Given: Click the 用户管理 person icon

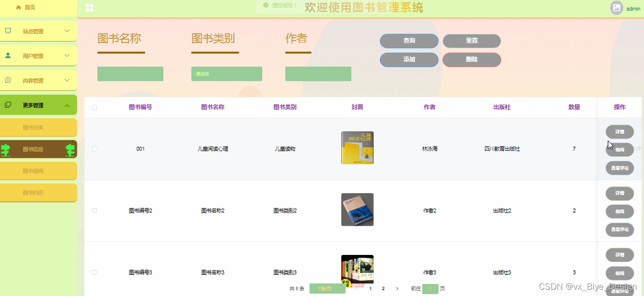Looking at the screenshot, I should coord(8,55).
